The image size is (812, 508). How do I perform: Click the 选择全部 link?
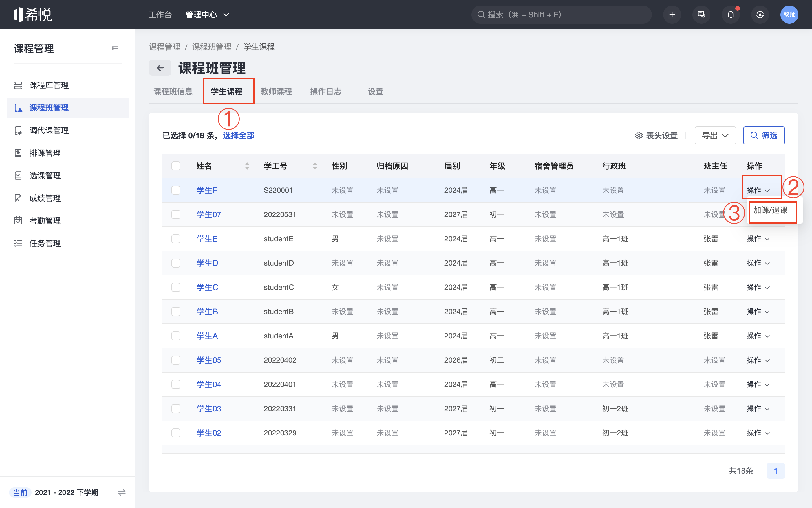[x=239, y=135]
